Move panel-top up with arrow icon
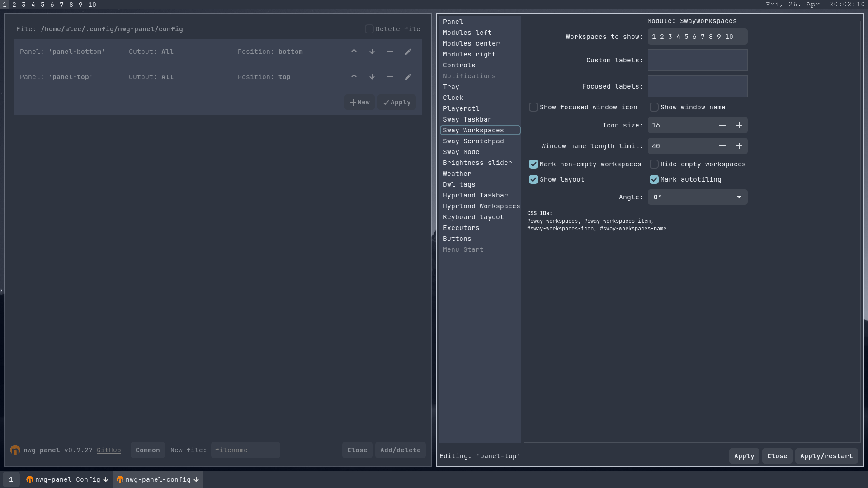868x488 pixels. 354,77
